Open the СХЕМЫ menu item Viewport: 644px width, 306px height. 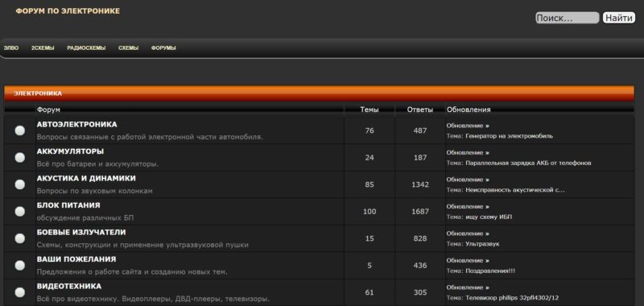click(128, 48)
